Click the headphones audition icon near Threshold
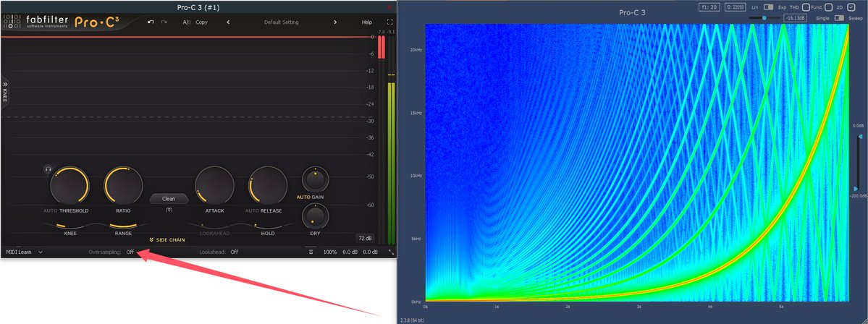The height and width of the screenshot is (324, 868). [x=49, y=169]
